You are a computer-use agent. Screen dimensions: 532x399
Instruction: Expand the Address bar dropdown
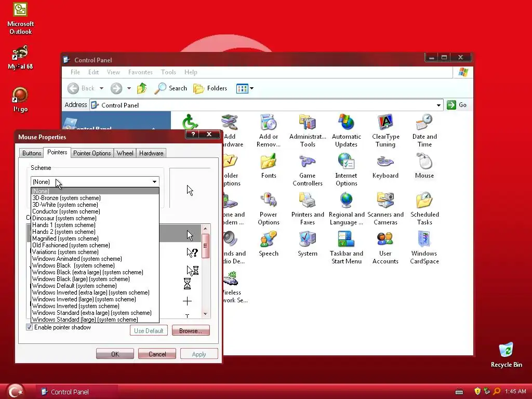click(438, 105)
